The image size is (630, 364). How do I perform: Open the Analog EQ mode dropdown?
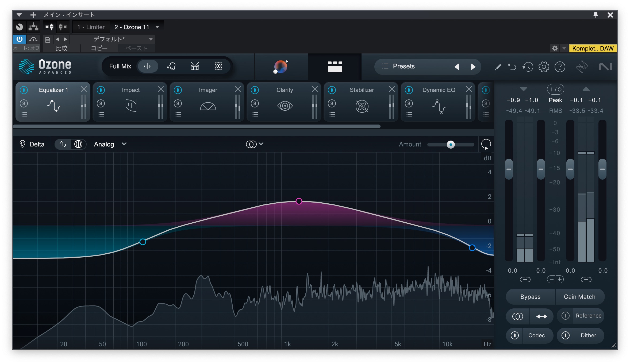coord(110,144)
